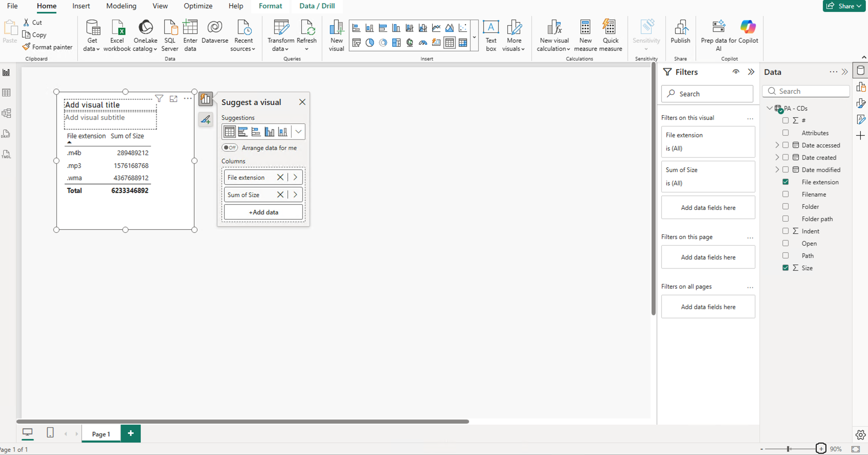The height and width of the screenshot is (455, 868).
Task: Open the View ribbon tab
Action: 160,6
